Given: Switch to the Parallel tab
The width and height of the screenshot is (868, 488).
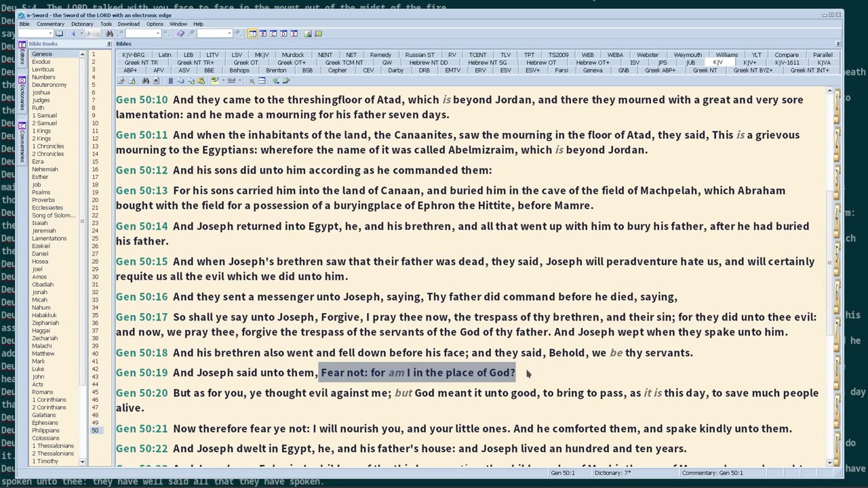Looking at the screenshot, I should coord(823,55).
